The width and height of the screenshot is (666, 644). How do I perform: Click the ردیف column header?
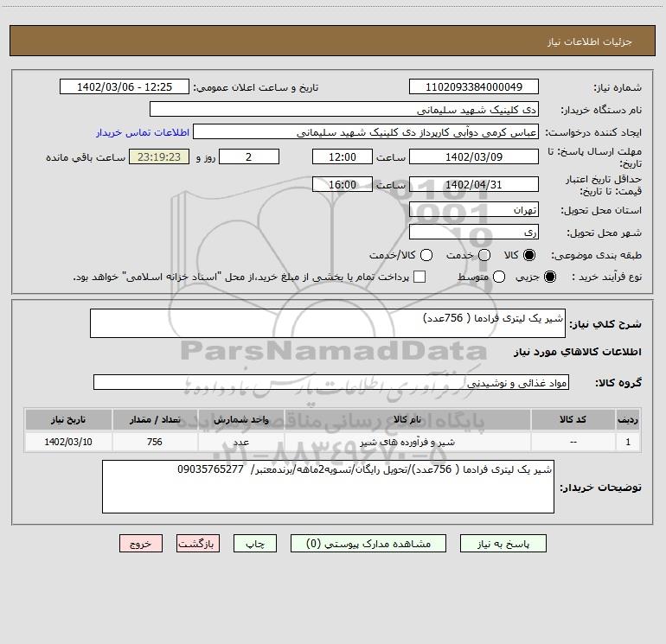[x=628, y=419]
